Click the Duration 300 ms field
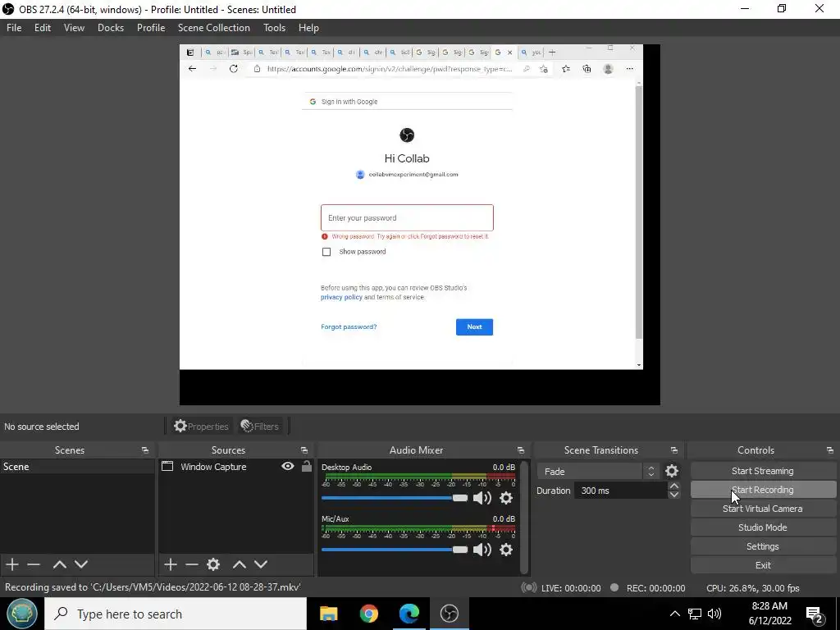 pyautogui.click(x=620, y=491)
